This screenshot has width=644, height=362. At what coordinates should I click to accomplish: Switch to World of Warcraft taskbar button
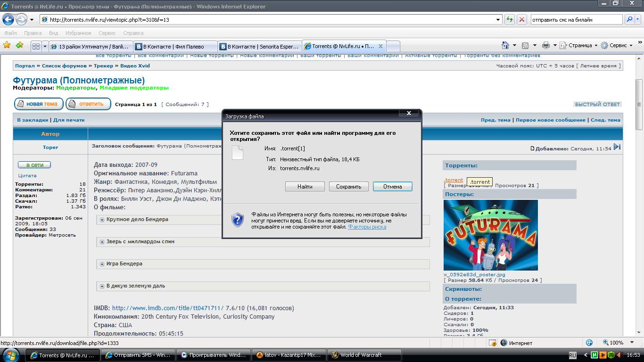coord(365,355)
